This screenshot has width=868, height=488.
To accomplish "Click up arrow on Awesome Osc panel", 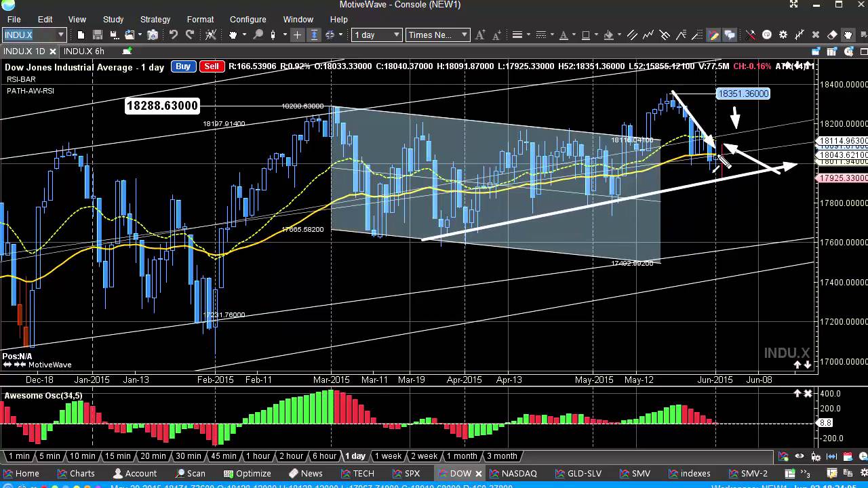I will coord(797,394).
